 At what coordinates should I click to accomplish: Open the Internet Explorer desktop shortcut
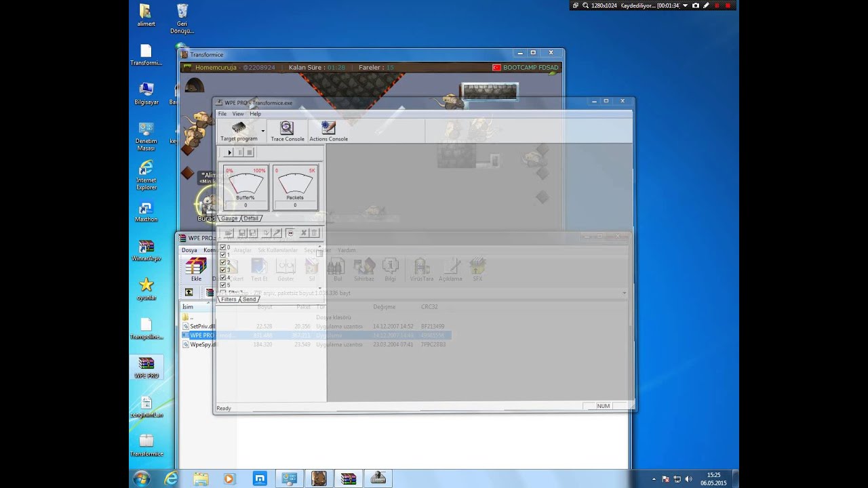click(146, 176)
